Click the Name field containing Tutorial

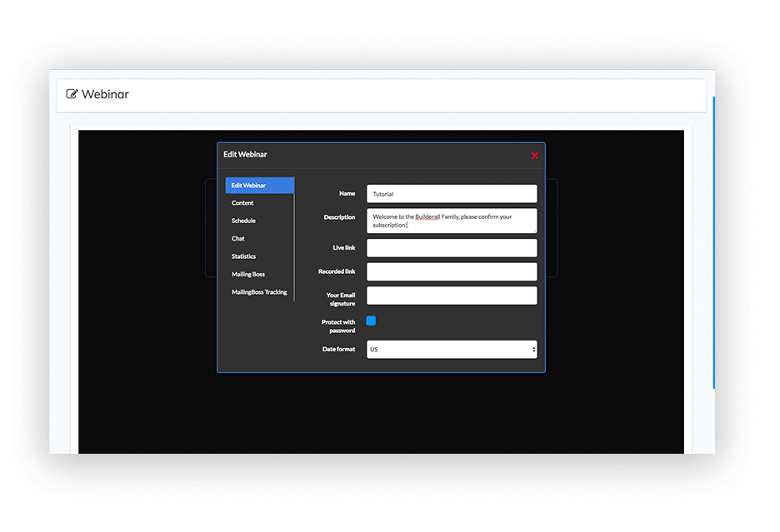(451, 194)
